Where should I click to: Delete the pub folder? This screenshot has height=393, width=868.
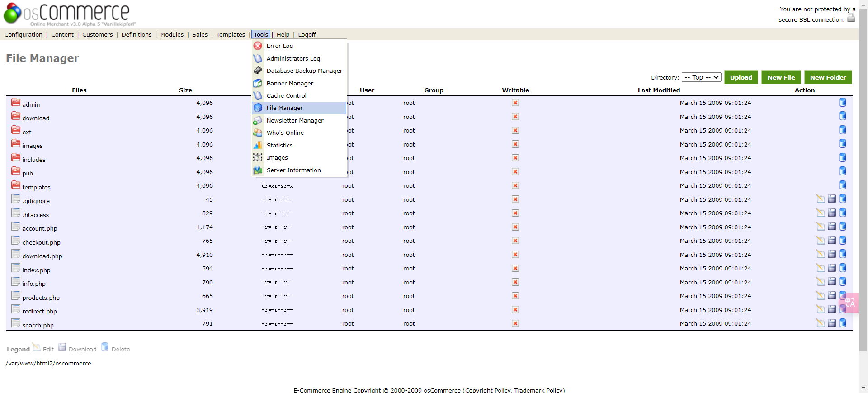pos(843,171)
